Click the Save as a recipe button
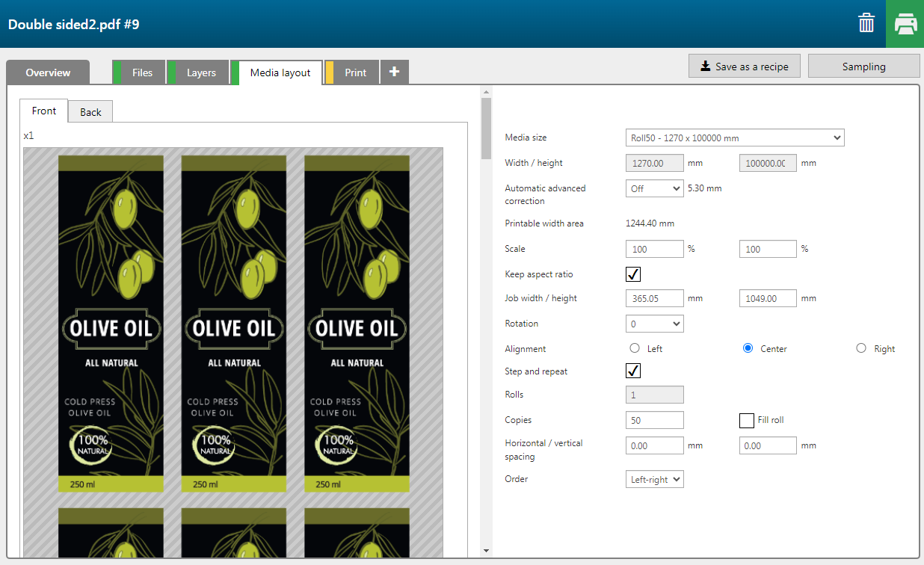This screenshot has height=565, width=924. (x=744, y=67)
